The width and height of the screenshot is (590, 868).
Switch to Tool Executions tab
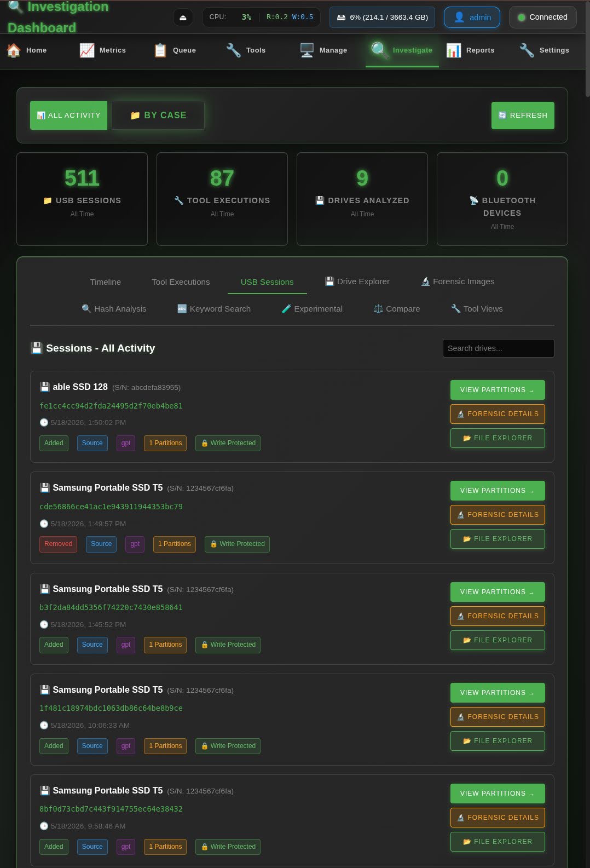(x=181, y=282)
